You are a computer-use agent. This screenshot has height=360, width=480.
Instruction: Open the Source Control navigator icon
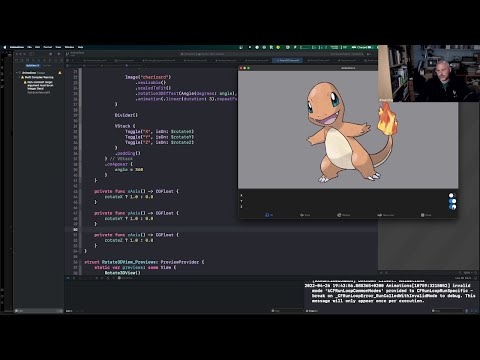coord(23,60)
